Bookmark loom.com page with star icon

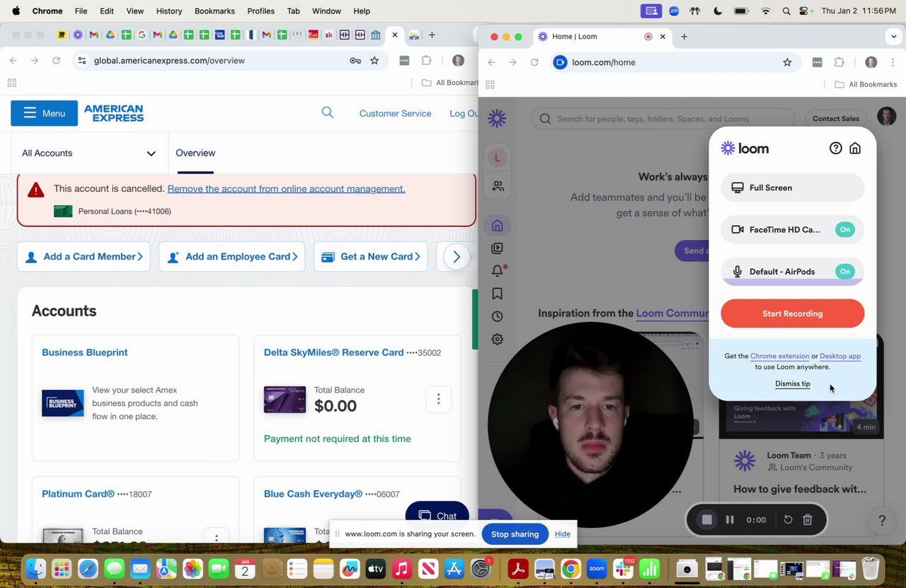coord(787,62)
